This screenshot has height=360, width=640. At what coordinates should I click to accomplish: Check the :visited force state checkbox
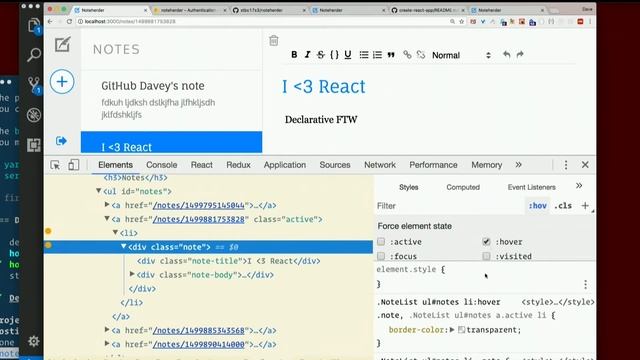(486, 256)
